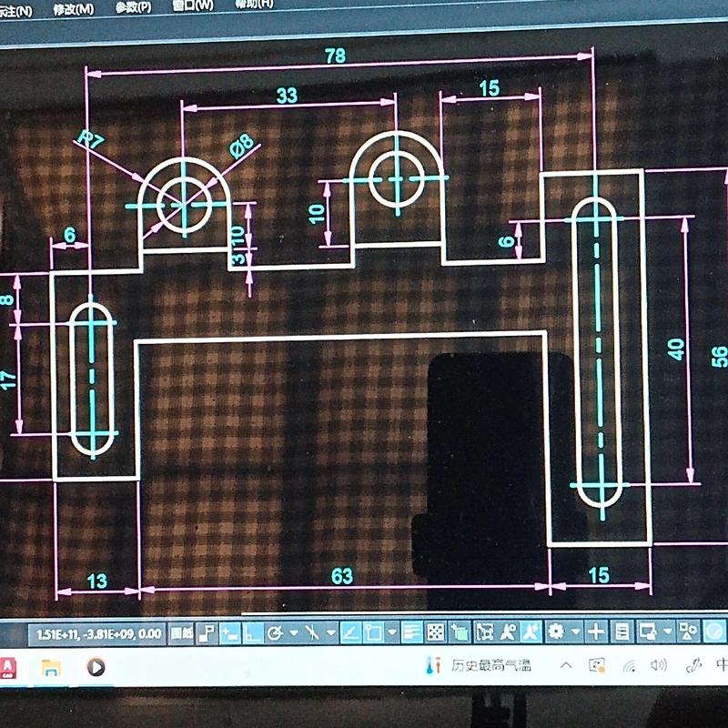Toggle 2D object snap
Screen dimensions: 728x728
374,628
